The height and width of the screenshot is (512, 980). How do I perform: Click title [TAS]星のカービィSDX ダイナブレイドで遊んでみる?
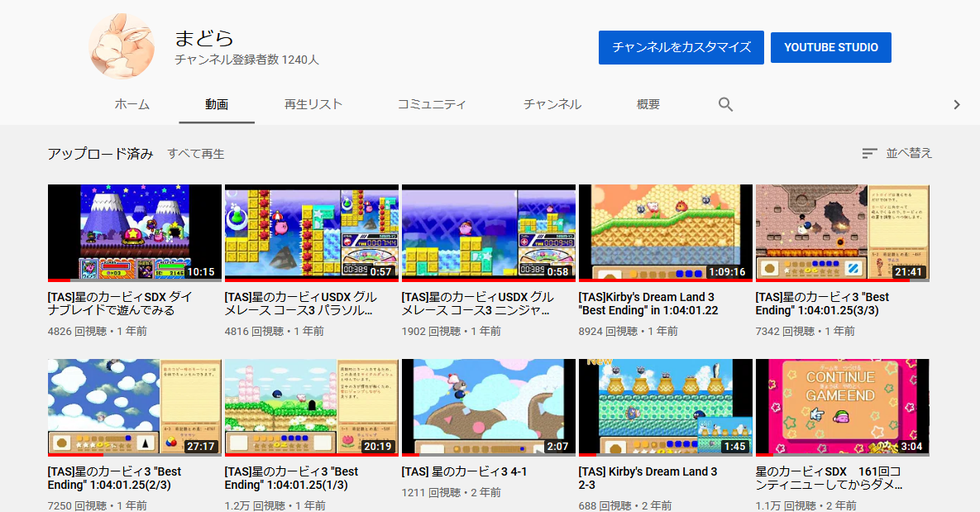[120, 304]
